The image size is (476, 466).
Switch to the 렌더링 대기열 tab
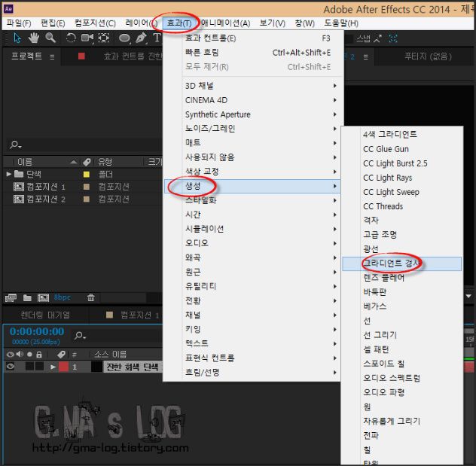click(45, 315)
